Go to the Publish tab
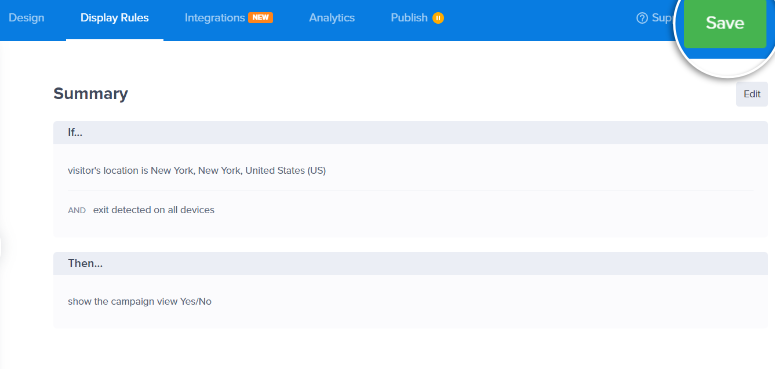 coord(409,18)
